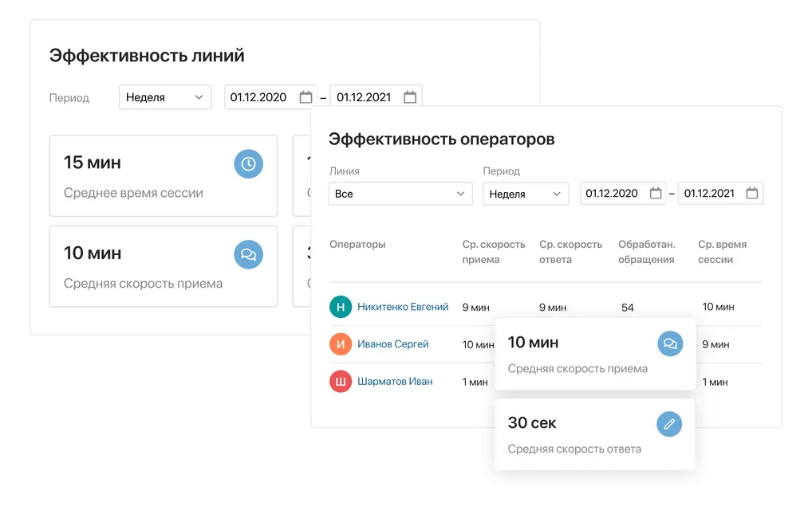Sort by Ср. время сессии column
The height and width of the screenshot is (526, 812).
click(x=722, y=252)
